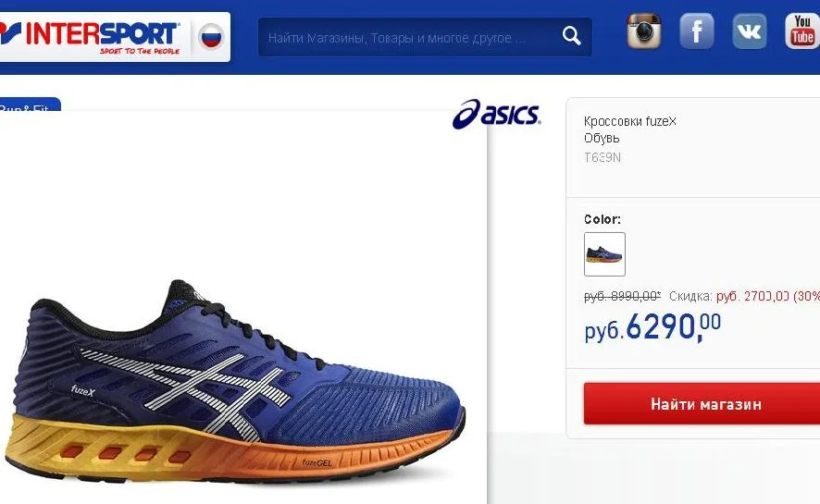Open the 'Кроссовки fuzeX' product title
The width and height of the screenshot is (820, 504).
point(629,121)
